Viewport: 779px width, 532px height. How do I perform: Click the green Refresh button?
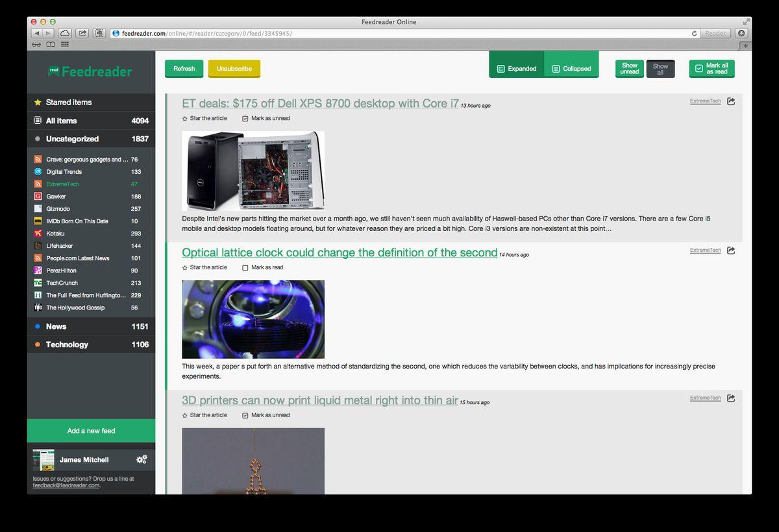coord(184,69)
